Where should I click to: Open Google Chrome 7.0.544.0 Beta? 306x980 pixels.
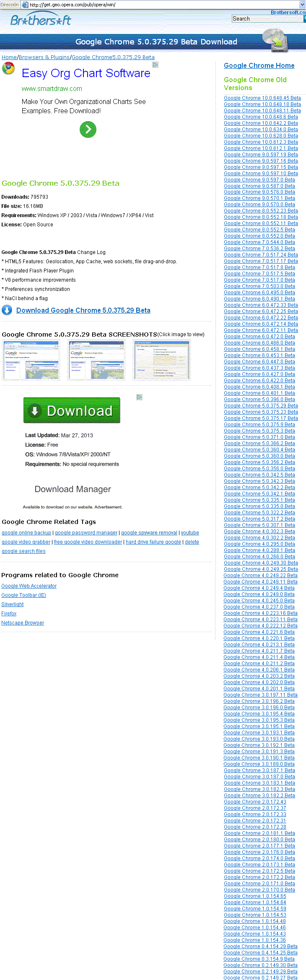(259, 242)
